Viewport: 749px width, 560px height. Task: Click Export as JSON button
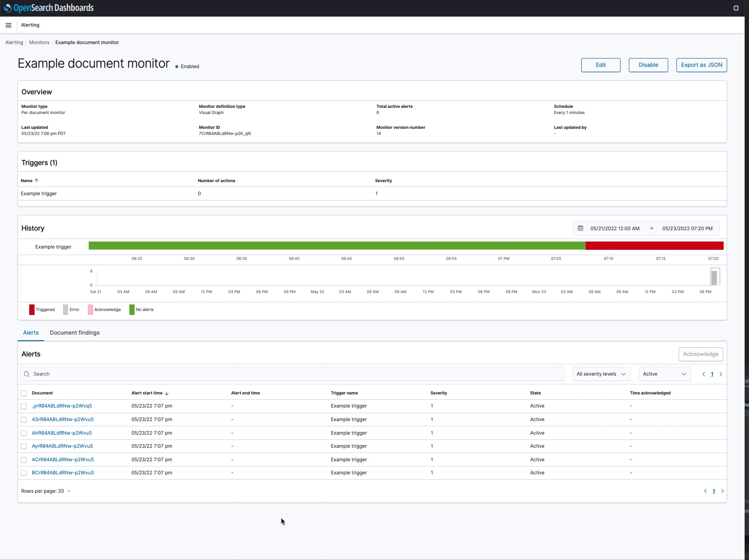coord(701,65)
